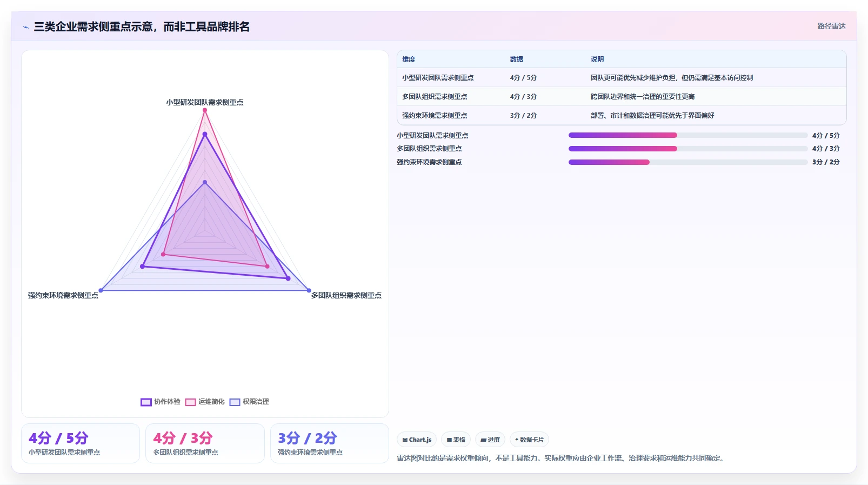Click description 部署、审计和数据治理可能优先于界面偏好
Image resolution: width=868 pixels, height=485 pixels.
point(652,116)
